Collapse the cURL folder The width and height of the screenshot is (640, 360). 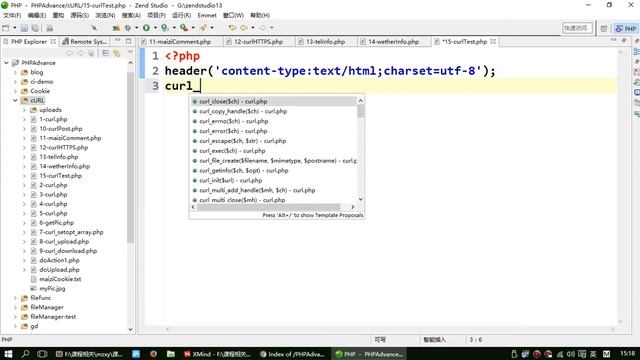click(x=15, y=100)
